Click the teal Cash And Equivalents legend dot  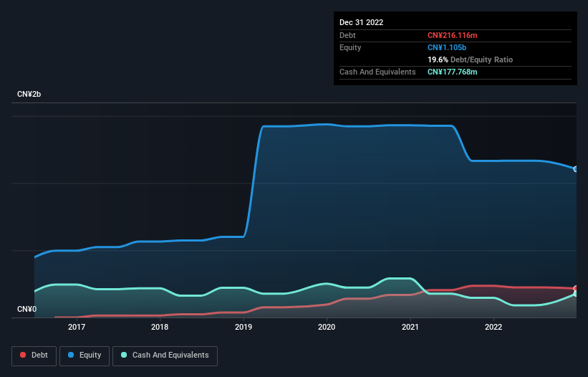point(124,355)
